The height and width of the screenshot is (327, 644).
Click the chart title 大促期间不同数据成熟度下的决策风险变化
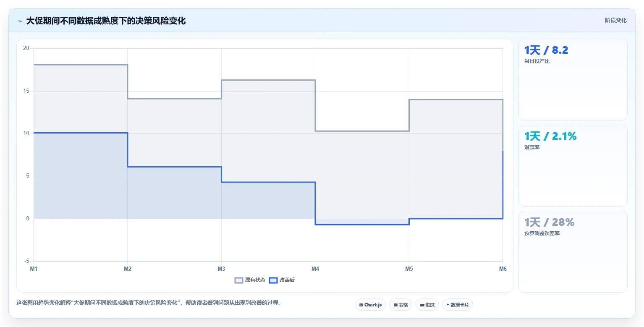coord(106,21)
